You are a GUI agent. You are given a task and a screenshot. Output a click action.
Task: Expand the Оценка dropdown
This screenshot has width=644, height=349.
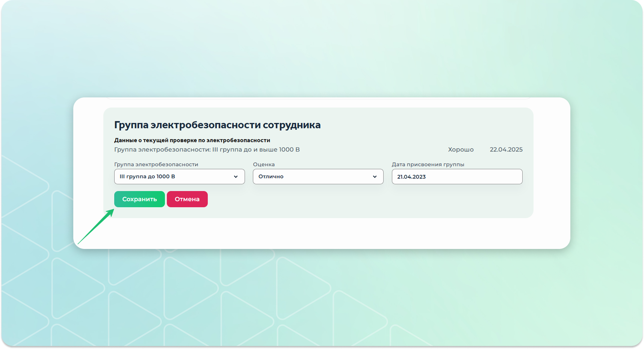point(318,176)
